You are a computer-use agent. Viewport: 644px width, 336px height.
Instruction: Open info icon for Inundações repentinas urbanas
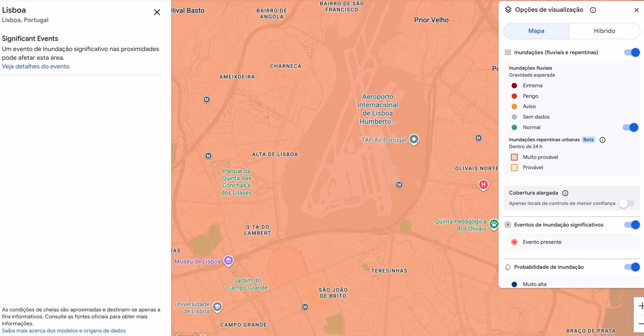(603, 140)
